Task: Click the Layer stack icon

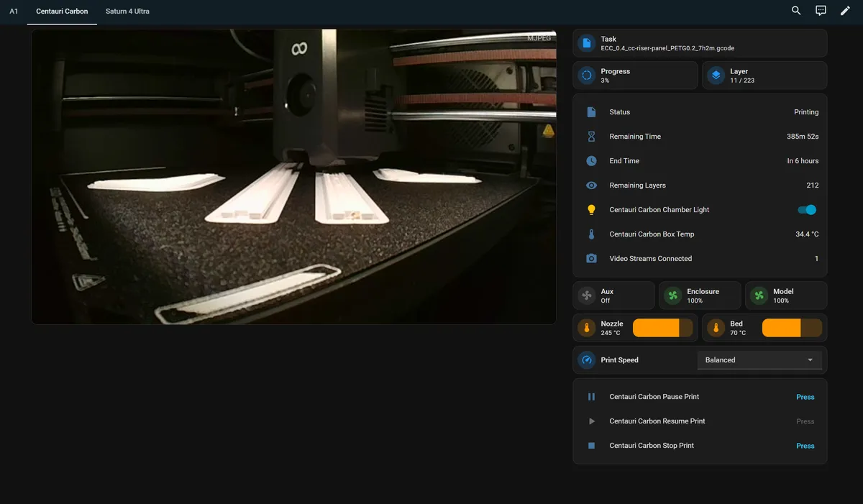Action: pyautogui.click(x=716, y=75)
